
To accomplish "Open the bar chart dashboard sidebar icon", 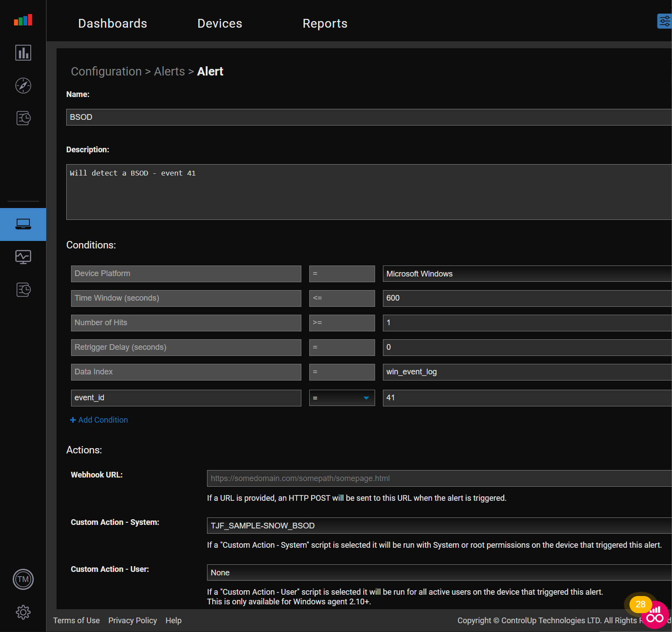I will click(23, 53).
